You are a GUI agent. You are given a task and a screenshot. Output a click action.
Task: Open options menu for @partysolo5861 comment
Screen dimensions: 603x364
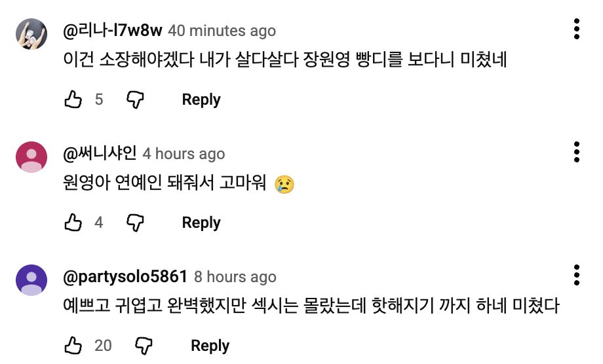(576, 274)
